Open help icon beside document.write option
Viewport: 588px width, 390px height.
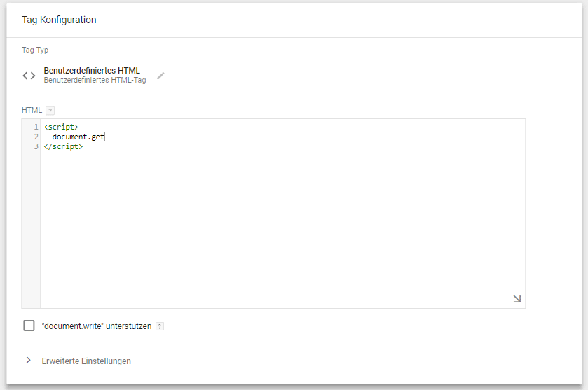pos(160,326)
